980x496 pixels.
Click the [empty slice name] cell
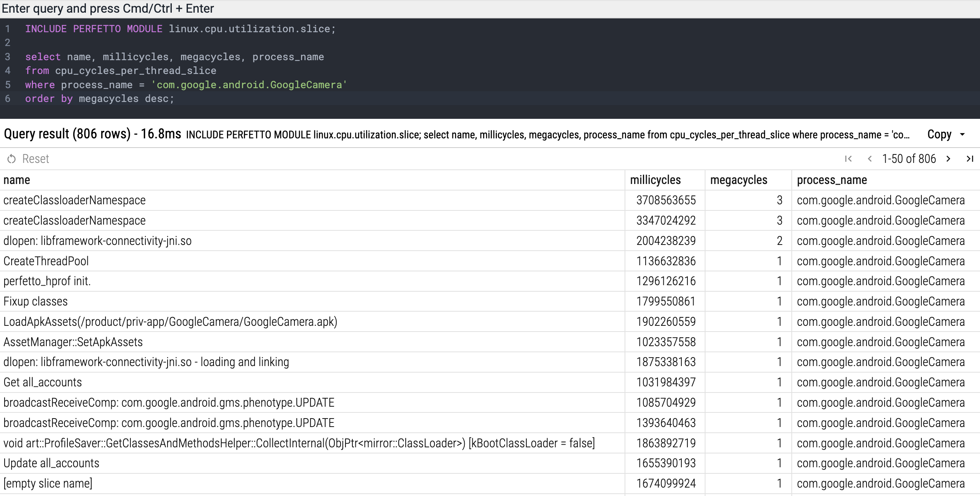(x=48, y=483)
